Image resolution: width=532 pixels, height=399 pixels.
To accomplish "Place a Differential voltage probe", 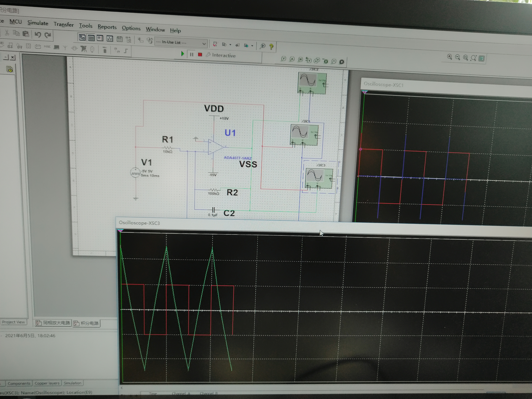I will (309, 60).
